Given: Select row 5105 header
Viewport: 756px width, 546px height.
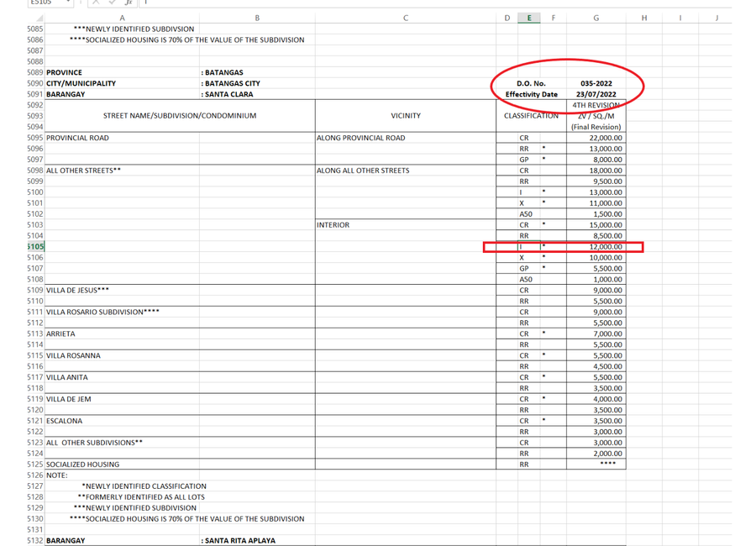Looking at the screenshot, I should 35,246.
